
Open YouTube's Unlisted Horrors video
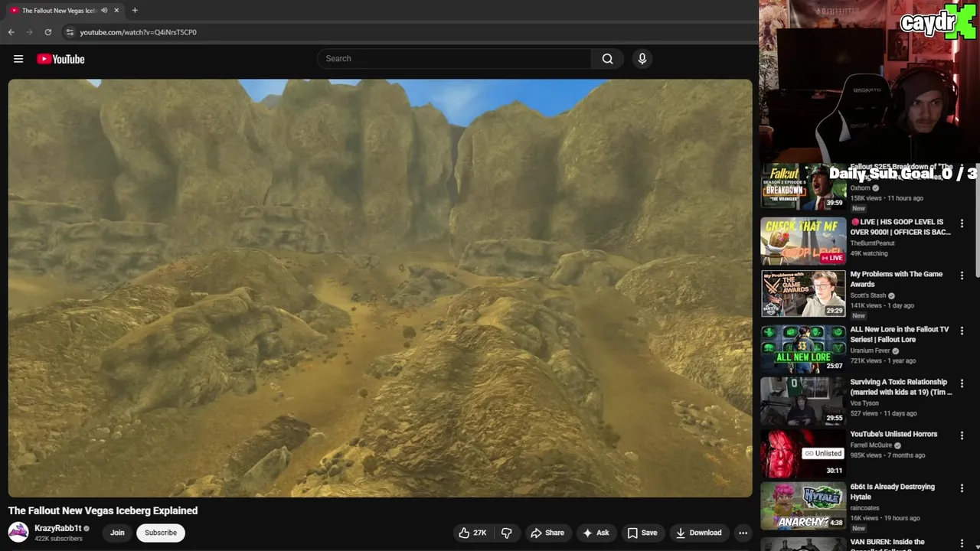(893, 435)
